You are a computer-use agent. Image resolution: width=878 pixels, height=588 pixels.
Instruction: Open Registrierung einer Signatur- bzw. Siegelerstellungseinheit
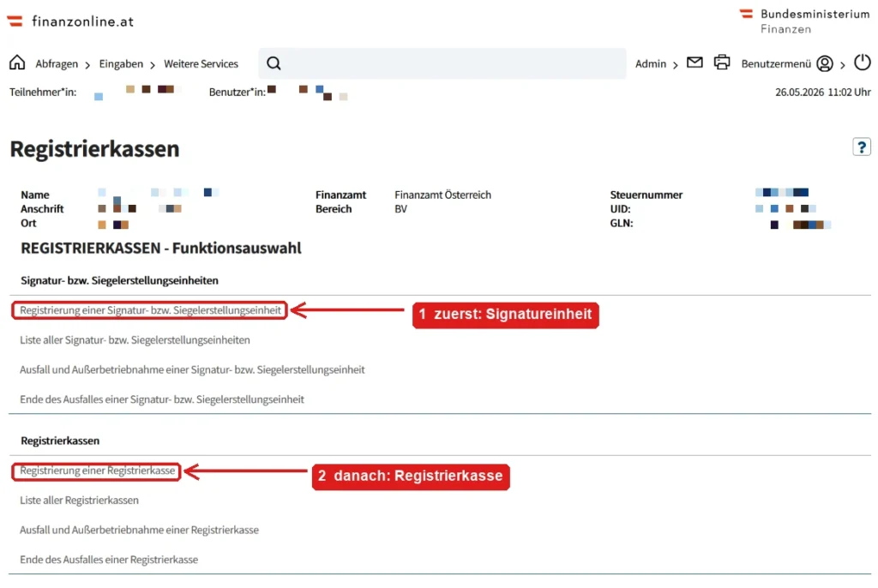tap(150, 310)
